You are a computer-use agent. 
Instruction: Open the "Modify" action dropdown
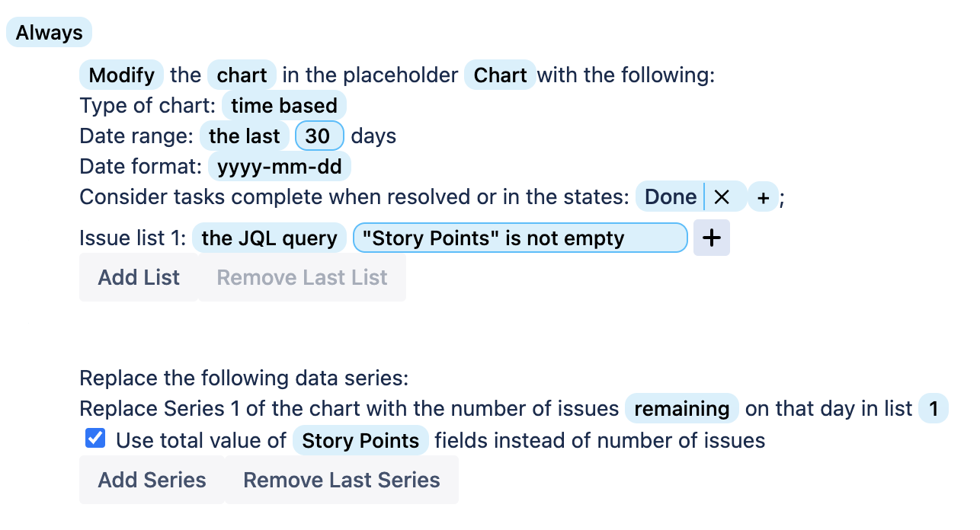[121, 75]
